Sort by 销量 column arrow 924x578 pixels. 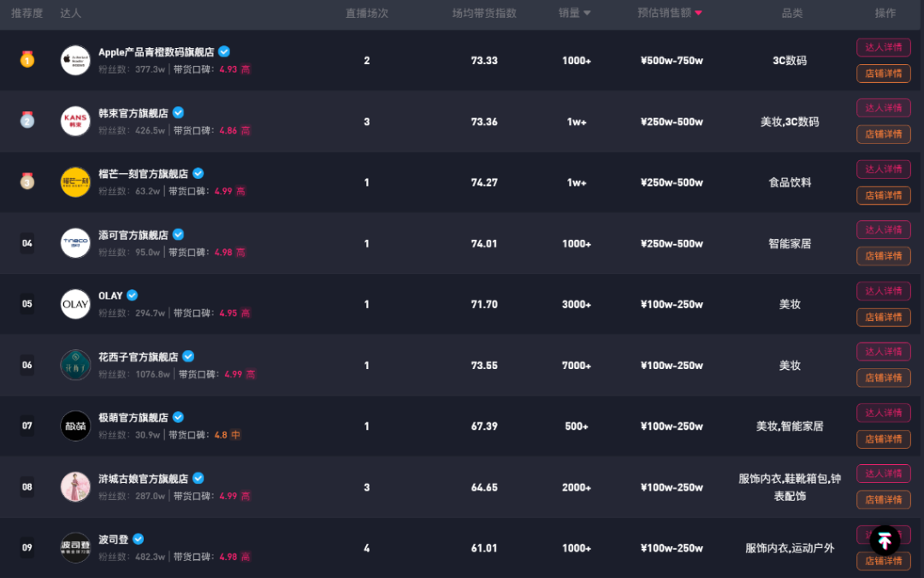[587, 13]
